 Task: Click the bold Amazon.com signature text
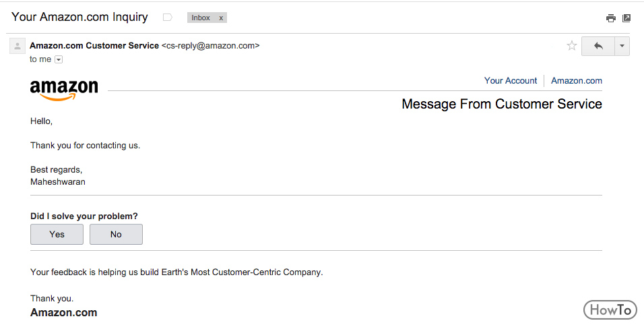[64, 313]
